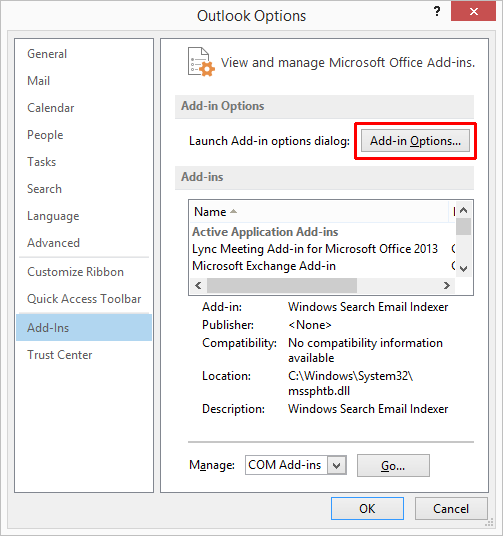Open the Manage COM Add-ins dropdown
The image size is (503, 536).
point(336,465)
